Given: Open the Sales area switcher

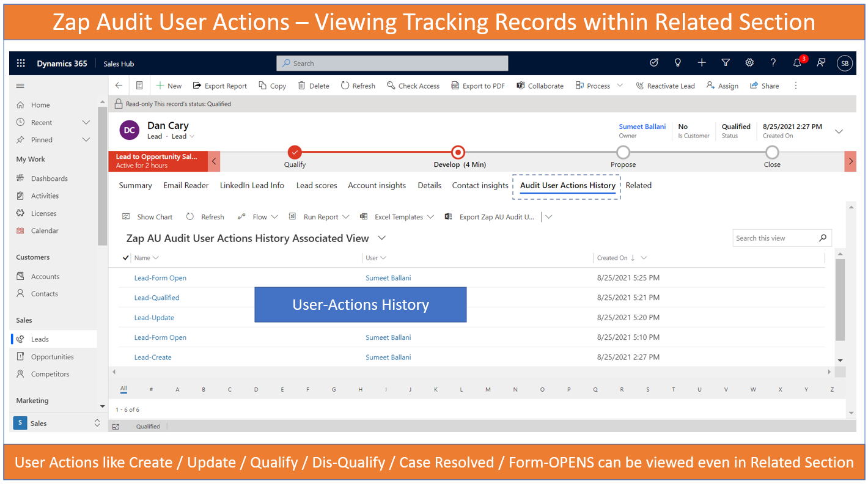Looking at the screenshot, I should [x=56, y=423].
